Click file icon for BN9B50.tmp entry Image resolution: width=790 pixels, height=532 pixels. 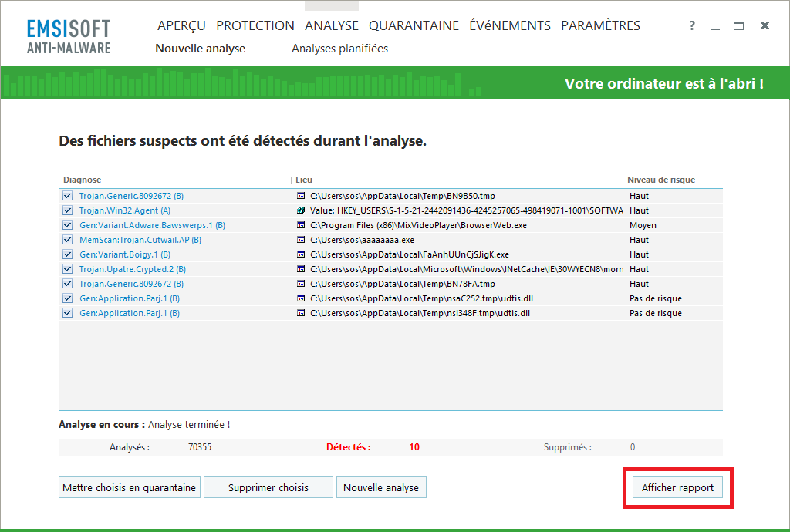(x=301, y=196)
